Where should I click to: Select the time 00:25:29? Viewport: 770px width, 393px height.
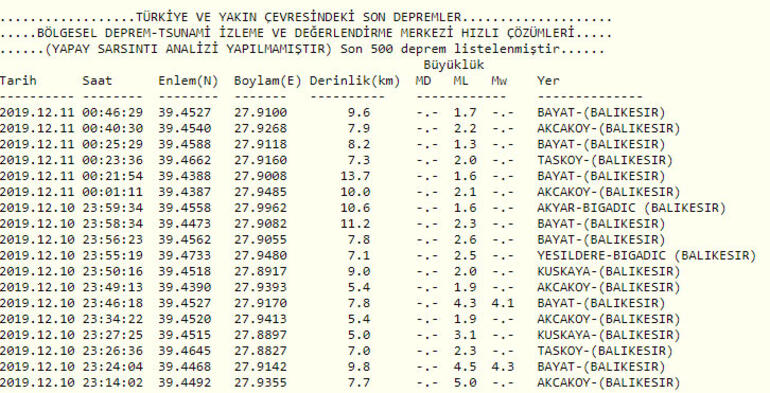coord(112,144)
